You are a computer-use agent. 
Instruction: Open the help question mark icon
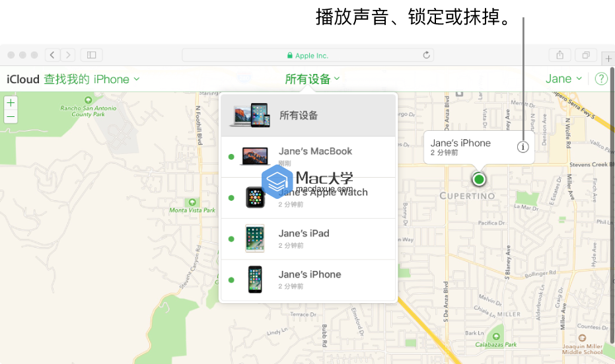(601, 79)
